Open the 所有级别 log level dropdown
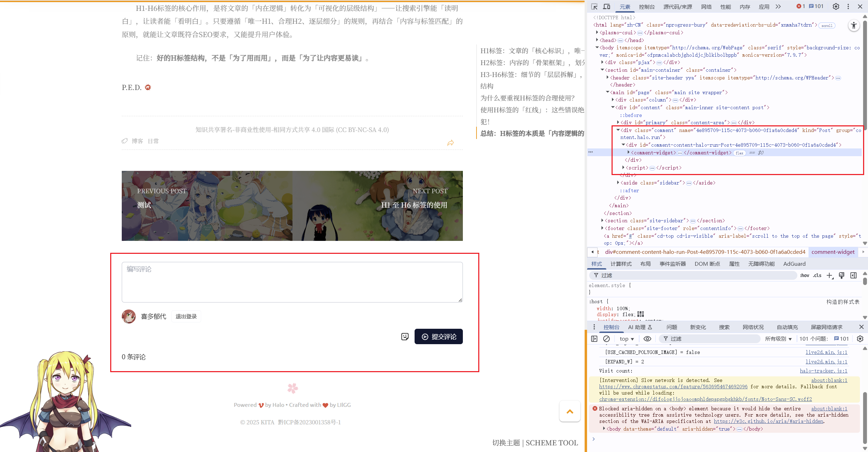 [778, 339]
